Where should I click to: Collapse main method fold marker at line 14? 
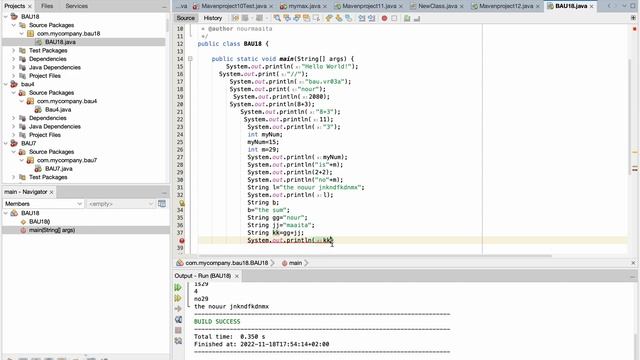(x=190, y=59)
